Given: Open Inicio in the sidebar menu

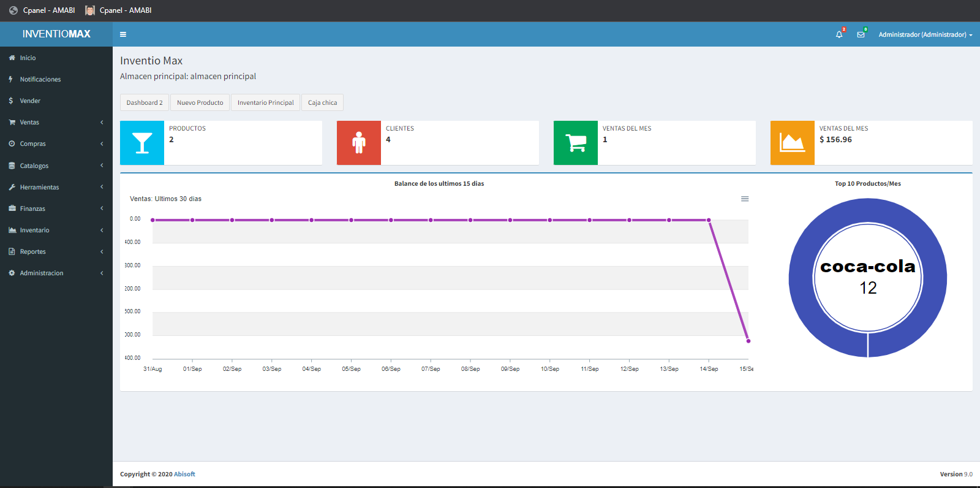Looking at the screenshot, I should point(56,58).
